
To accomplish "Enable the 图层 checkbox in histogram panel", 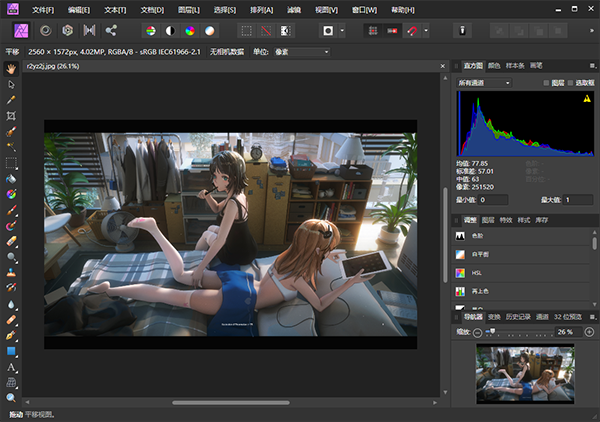I will (547, 82).
